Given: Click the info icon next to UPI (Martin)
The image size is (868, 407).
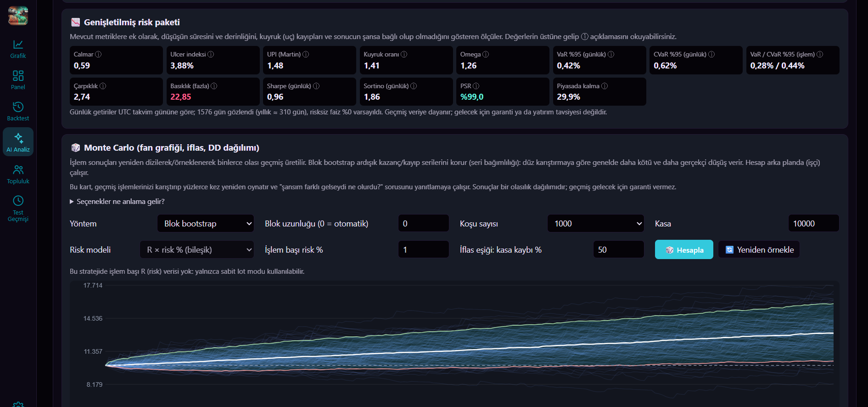Looking at the screenshot, I should pyautogui.click(x=306, y=54).
